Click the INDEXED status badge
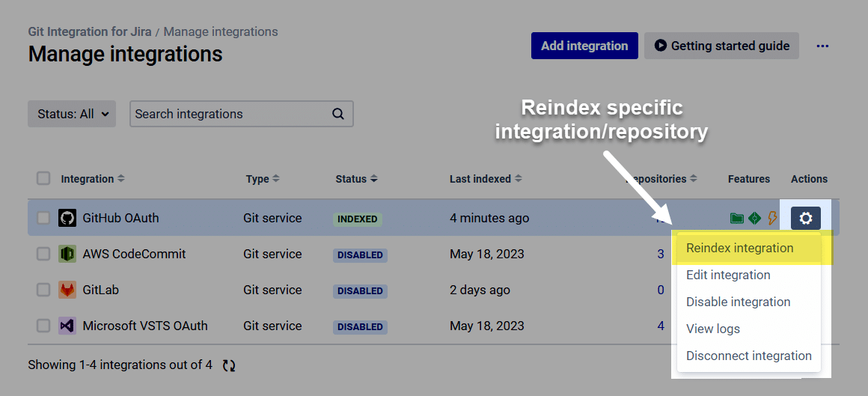This screenshot has width=868, height=396. click(358, 219)
